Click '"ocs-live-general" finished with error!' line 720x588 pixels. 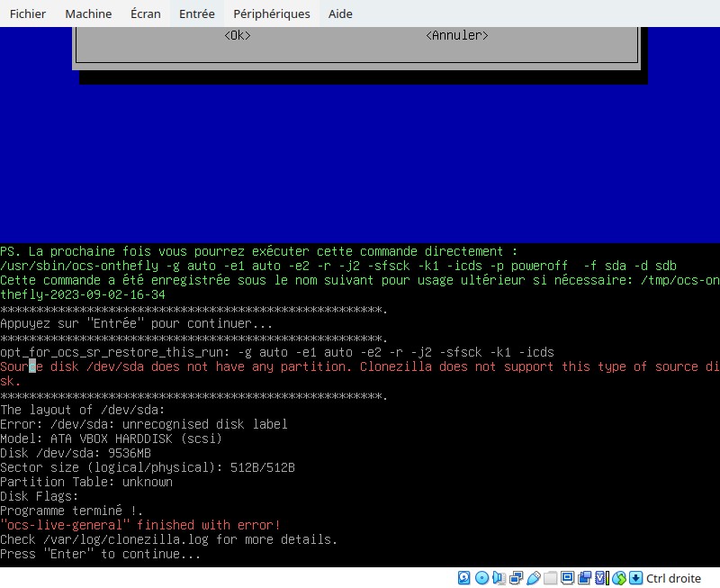140,525
